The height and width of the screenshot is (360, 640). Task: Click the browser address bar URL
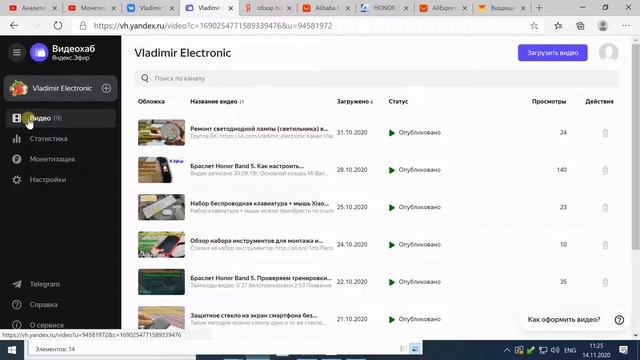(213, 26)
